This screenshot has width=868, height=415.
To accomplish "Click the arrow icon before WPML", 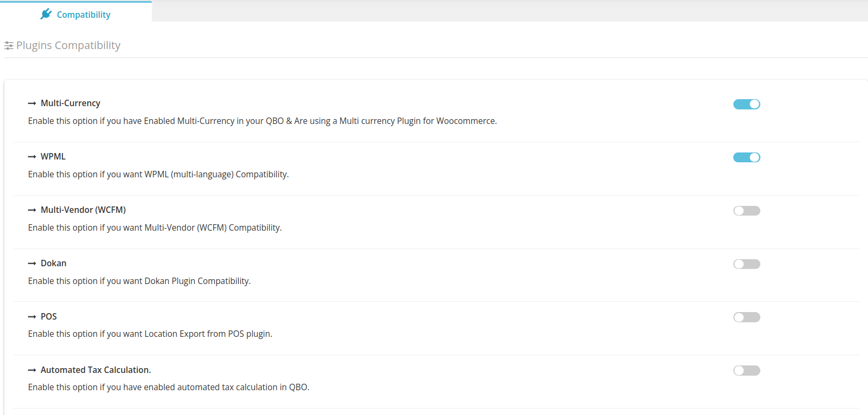I will click(x=32, y=157).
